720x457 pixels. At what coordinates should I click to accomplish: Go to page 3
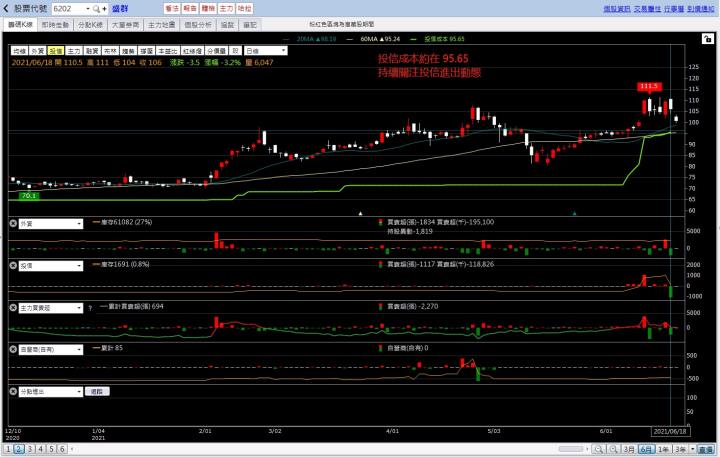point(30,449)
